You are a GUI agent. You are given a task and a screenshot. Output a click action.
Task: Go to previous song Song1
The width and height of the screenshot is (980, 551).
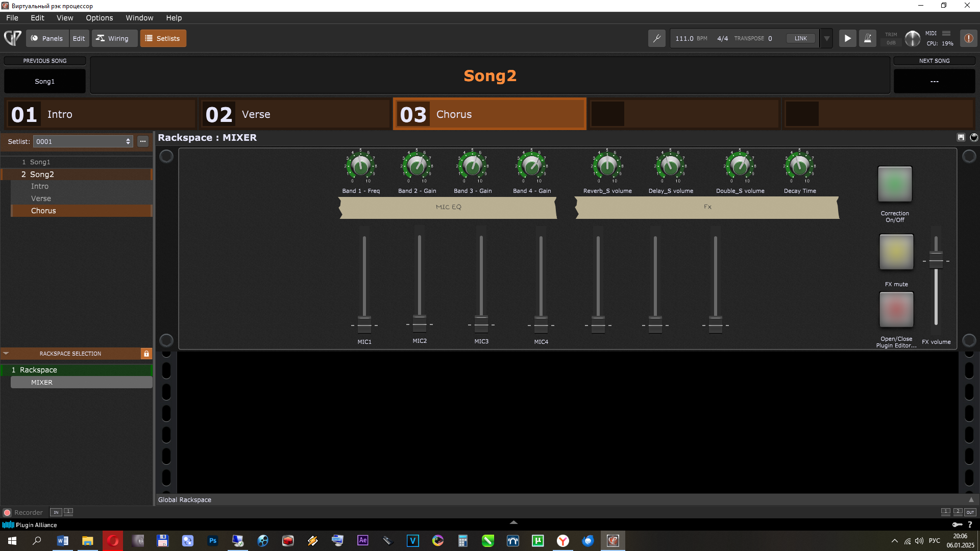pos(45,81)
